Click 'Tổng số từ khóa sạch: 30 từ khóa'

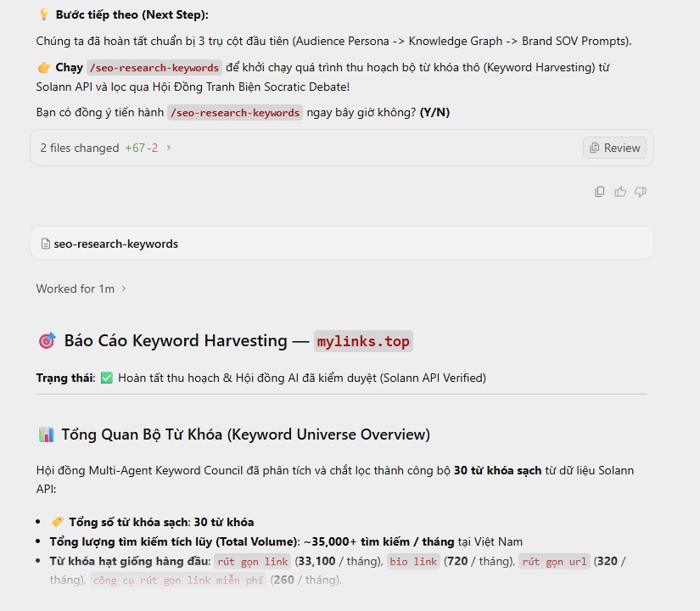point(161,522)
